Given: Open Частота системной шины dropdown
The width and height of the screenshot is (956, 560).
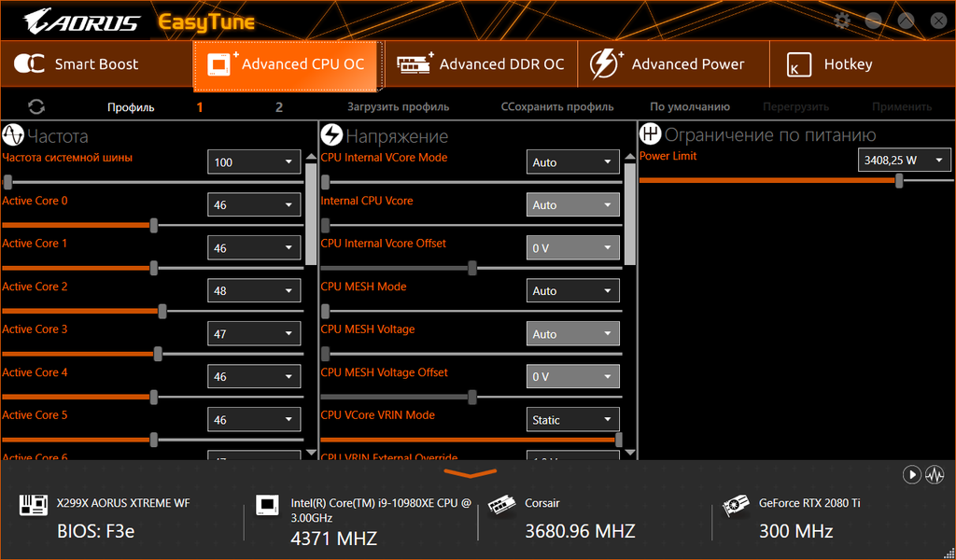Looking at the screenshot, I should (x=254, y=162).
